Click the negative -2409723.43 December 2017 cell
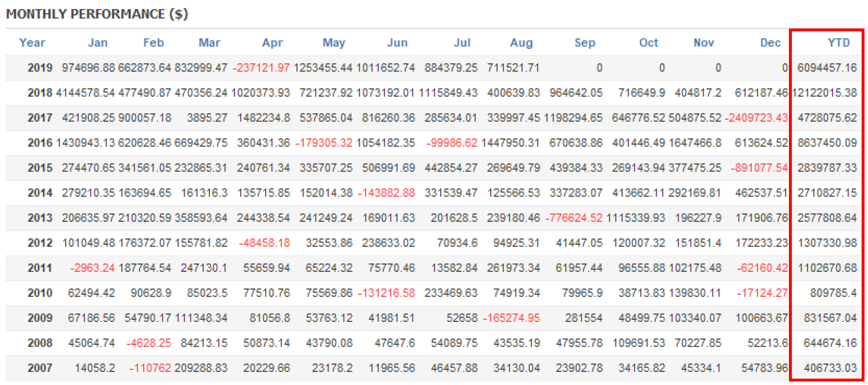 pyautogui.click(x=756, y=117)
